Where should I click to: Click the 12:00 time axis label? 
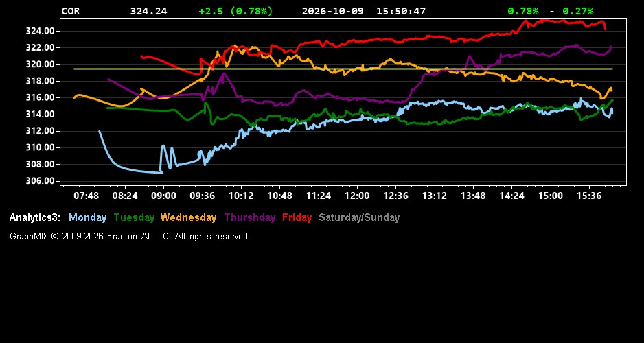point(357,196)
